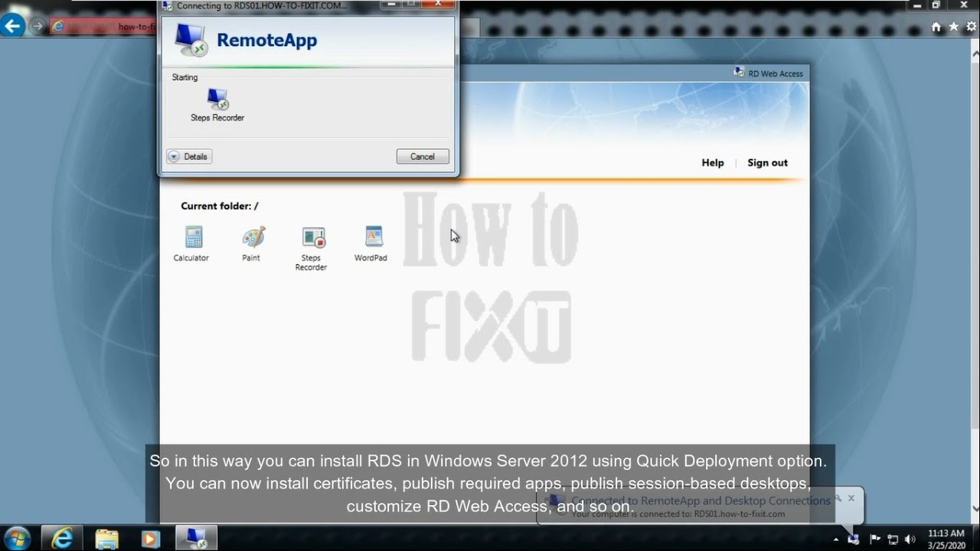
Task: Open the balloon's wrench options icon
Action: pyautogui.click(x=838, y=497)
